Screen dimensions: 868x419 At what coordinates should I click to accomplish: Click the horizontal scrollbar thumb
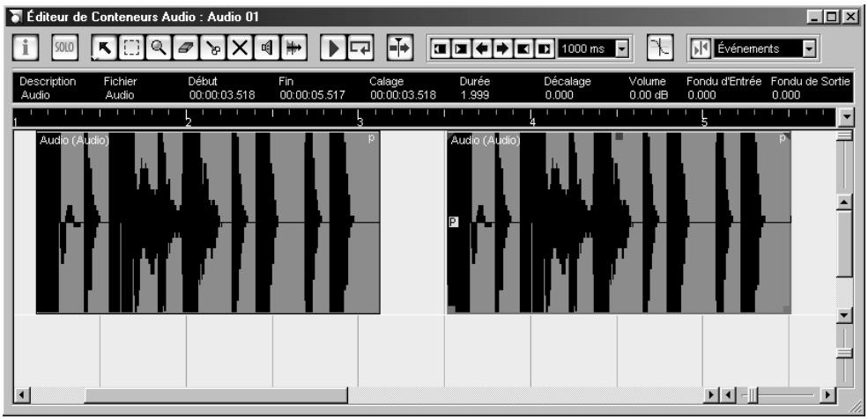click(x=216, y=395)
